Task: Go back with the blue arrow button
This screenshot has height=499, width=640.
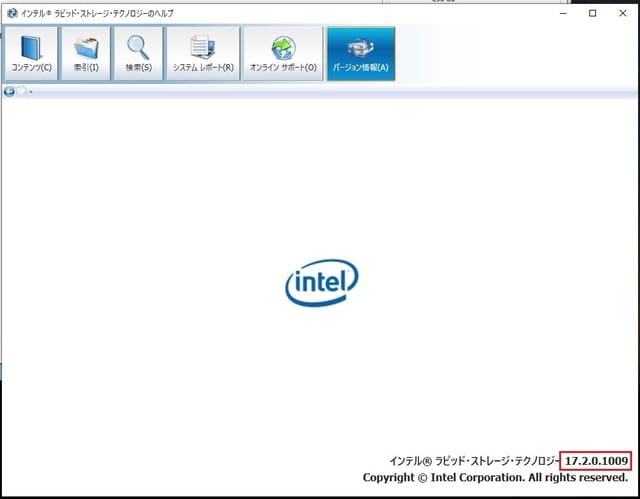Action: (x=9, y=92)
